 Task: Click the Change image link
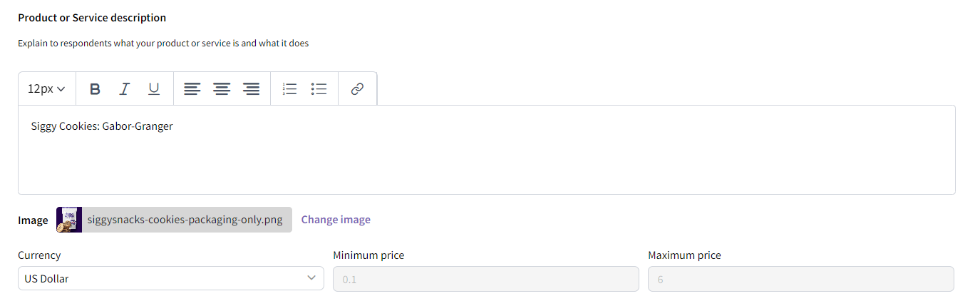point(336,220)
